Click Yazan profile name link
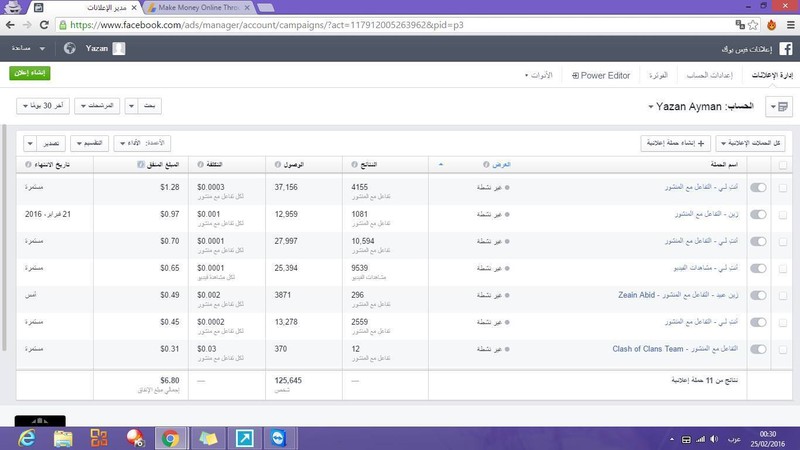 click(96, 48)
